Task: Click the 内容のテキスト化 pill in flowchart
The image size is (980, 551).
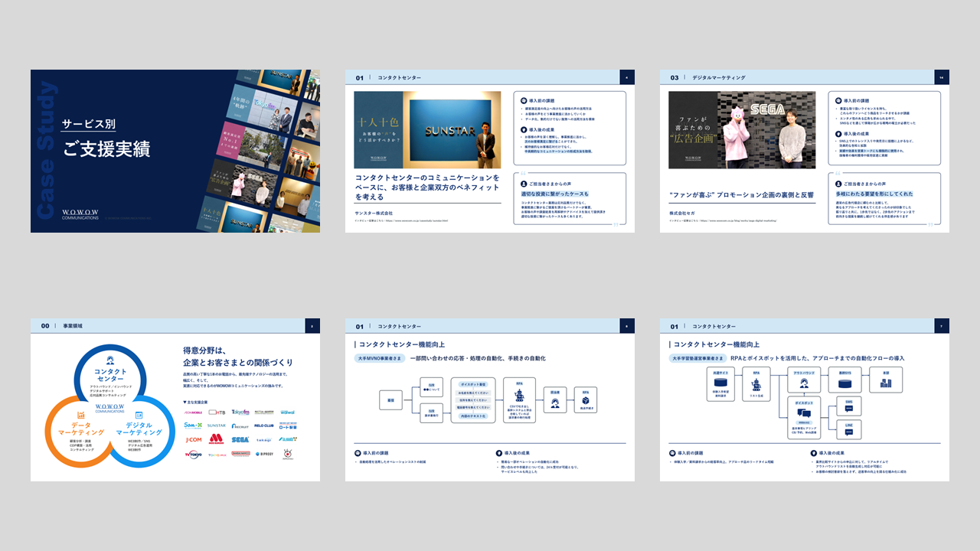Action: point(473,416)
